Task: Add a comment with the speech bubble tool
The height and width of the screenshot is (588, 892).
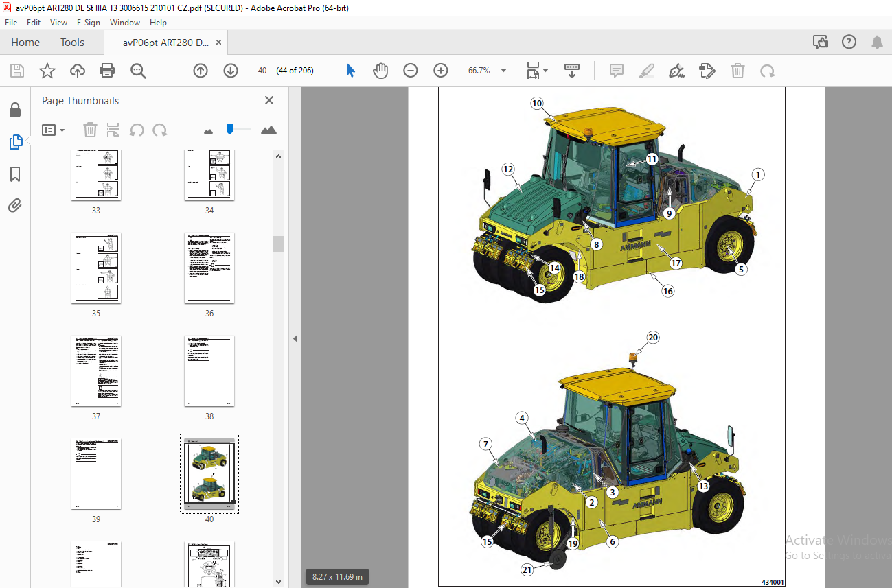Action: click(616, 71)
